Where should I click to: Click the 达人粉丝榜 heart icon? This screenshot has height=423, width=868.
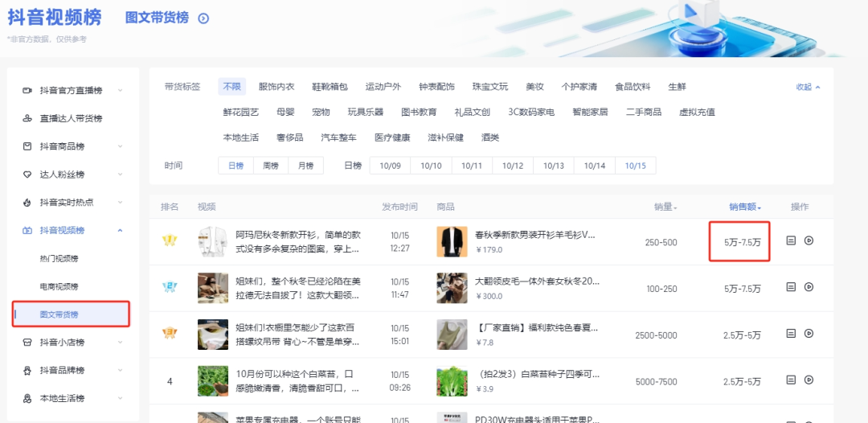27,175
